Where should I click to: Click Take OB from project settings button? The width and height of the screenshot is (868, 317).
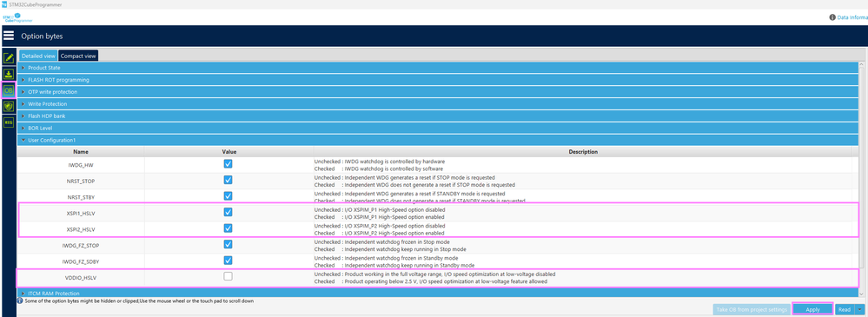pyautogui.click(x=752, y=310)
